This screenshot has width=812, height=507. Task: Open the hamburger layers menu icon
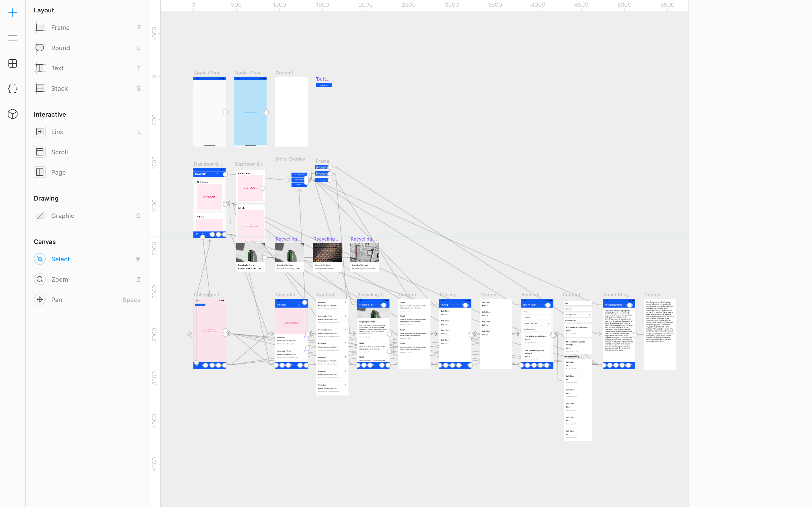pos(13,38)
